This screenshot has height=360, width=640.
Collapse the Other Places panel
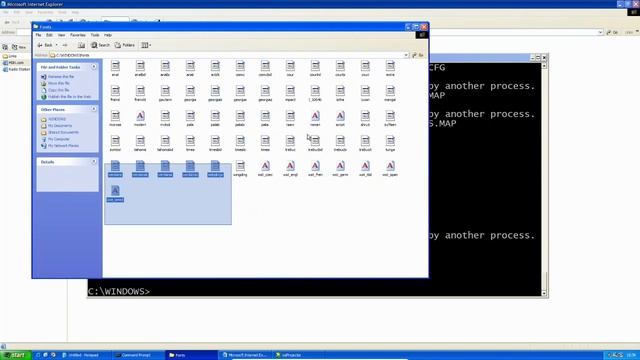[94, 109]
